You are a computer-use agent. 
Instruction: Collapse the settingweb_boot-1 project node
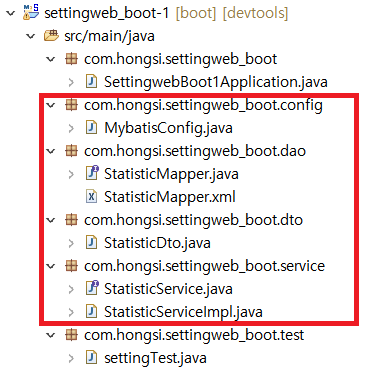click(x=11, y=13)
